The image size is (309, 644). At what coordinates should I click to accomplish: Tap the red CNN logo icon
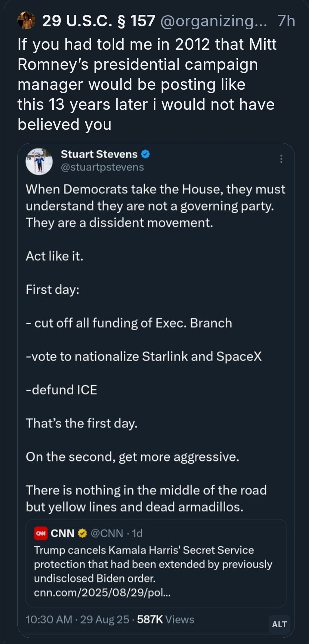click(41, 533)
